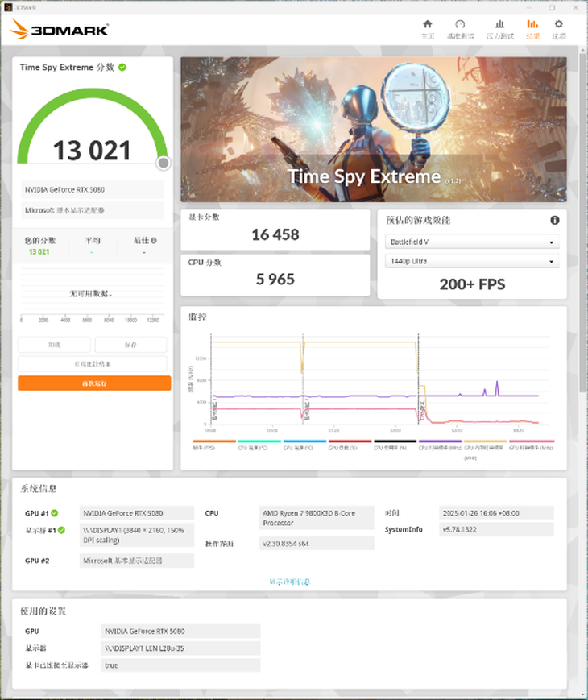
Task: Open the Home (主页) page
Action: coord(427,30)
